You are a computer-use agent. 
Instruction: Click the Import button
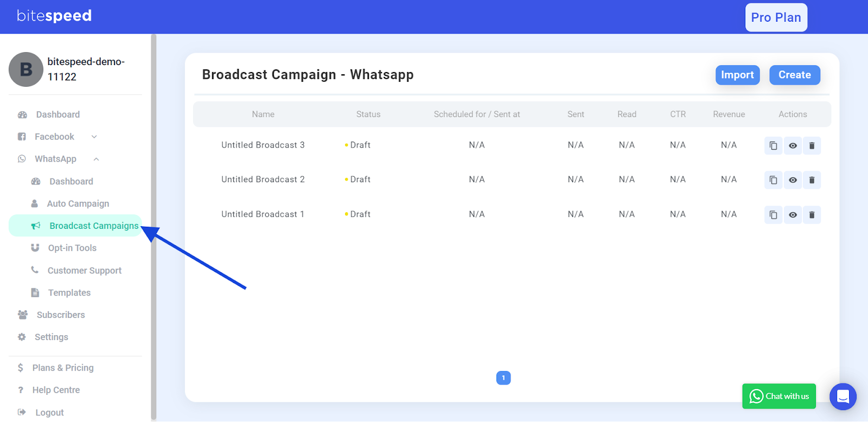pyautogui.click(x=737, y=75)
